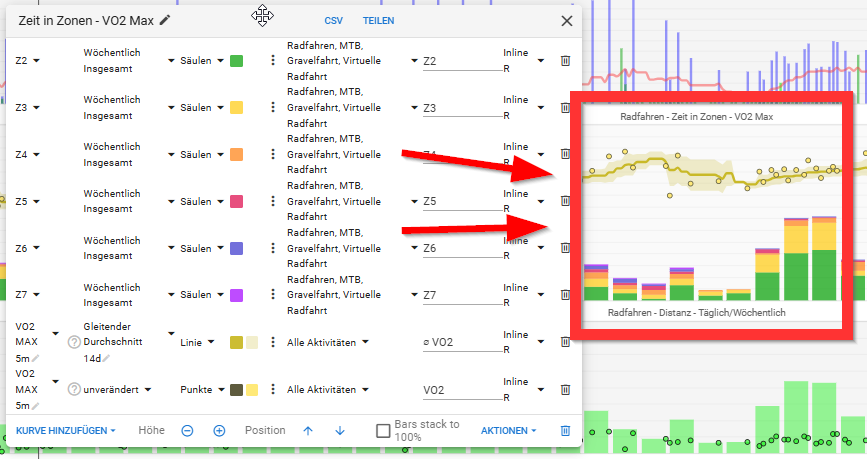
Task: Click help icon beside Gleitender Durchschnitt
Action: coord(73,342)
